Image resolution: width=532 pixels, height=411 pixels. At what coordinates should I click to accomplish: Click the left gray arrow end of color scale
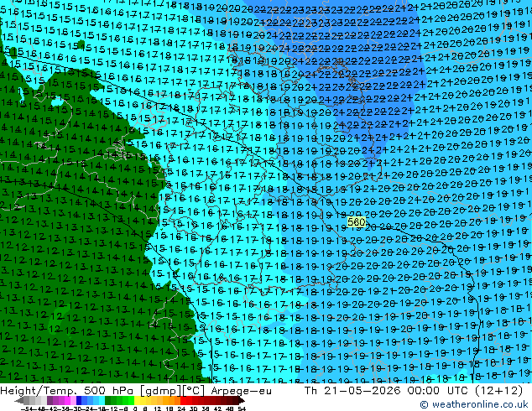(18, 400)
